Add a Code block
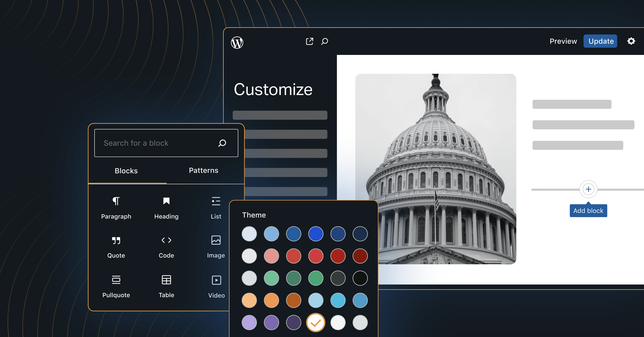This screenshot has width=644, height=337. pos(166,247)
